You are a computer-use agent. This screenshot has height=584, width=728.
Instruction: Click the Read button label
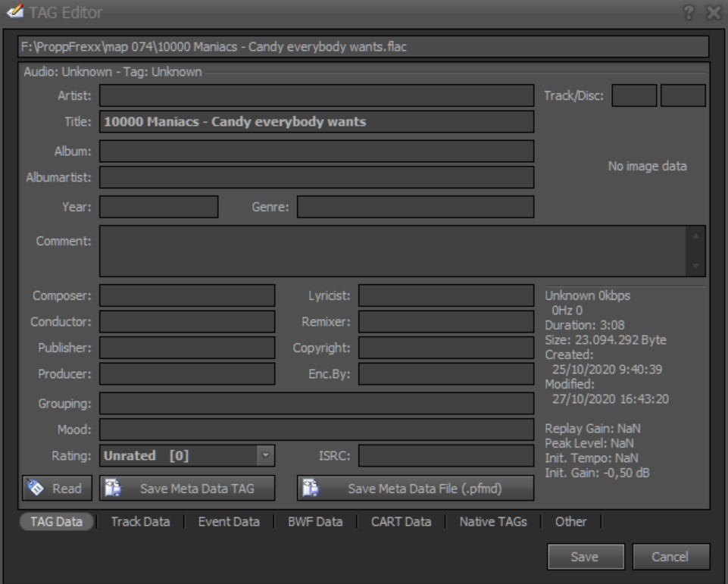[x=67, y=489]
